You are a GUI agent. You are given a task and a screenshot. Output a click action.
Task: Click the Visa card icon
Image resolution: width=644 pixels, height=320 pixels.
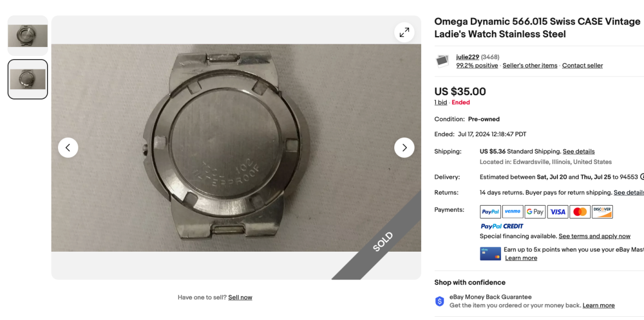point(557,212)
